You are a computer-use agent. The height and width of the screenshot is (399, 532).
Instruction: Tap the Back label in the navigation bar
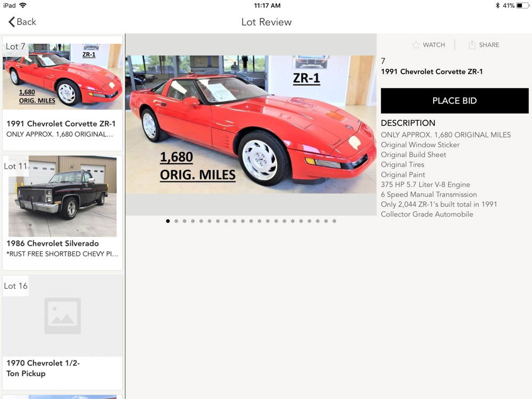tap(26, 22)
